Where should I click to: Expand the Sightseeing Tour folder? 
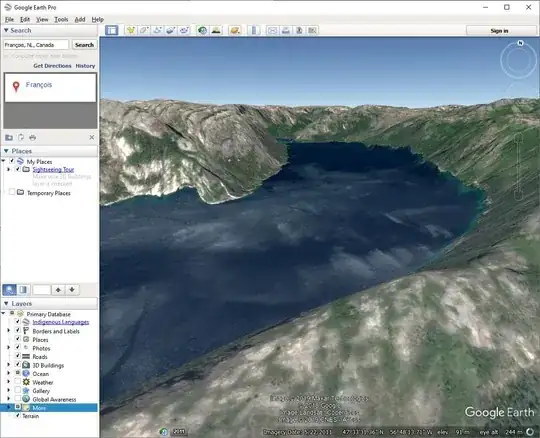(9, 169)
